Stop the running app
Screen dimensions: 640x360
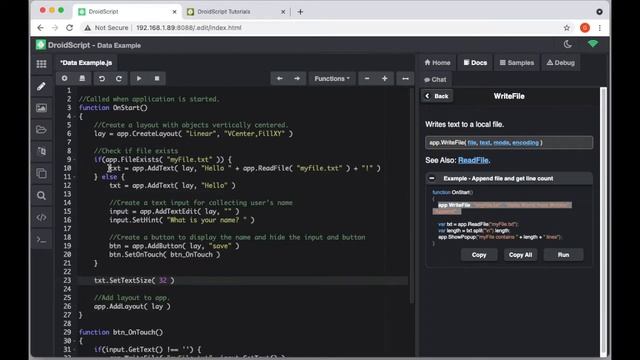click(157, 78)
